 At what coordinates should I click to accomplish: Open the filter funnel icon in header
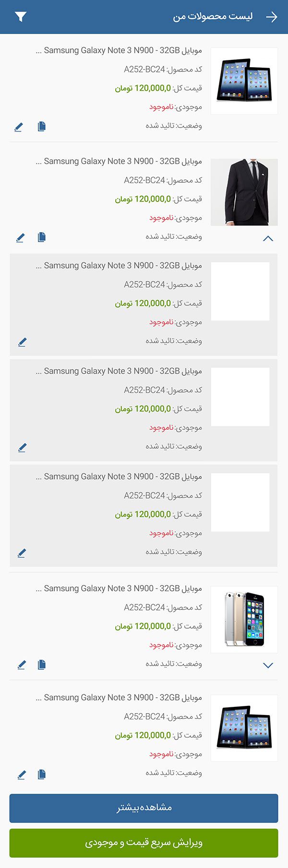[x=21, y=17]
